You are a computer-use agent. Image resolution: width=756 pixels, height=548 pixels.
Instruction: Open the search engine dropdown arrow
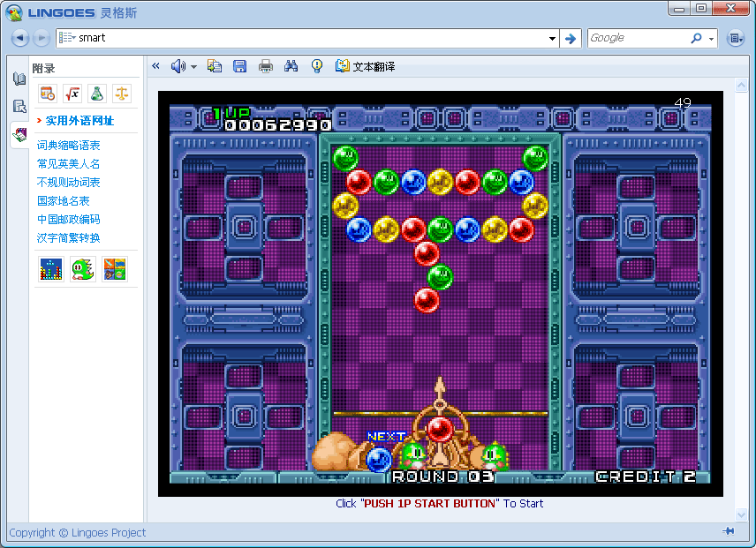point(711,39)
